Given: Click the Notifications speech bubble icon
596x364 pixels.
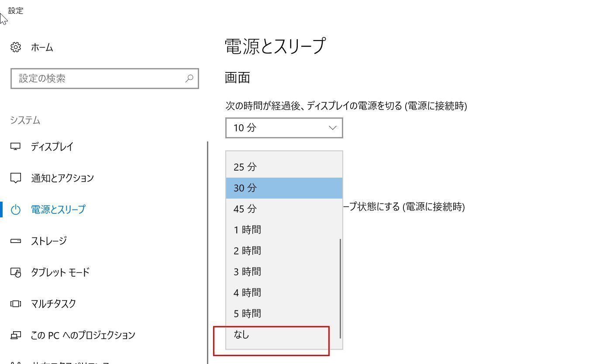Looking at the screenshot, I should tap(16, 178).
